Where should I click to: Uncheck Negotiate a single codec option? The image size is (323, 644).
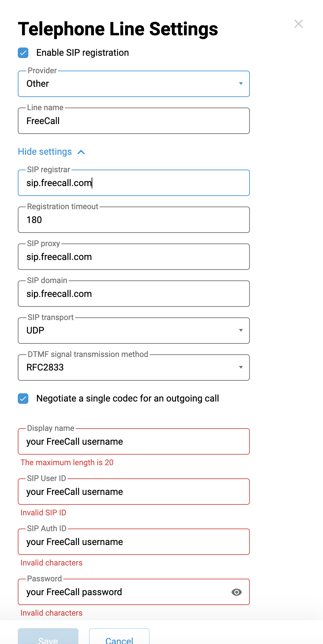23,399
